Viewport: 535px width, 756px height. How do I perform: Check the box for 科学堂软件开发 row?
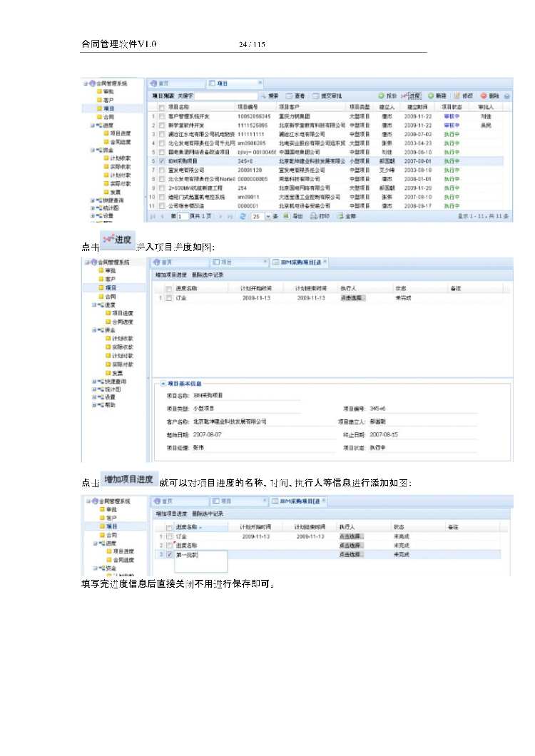(162, 126)
